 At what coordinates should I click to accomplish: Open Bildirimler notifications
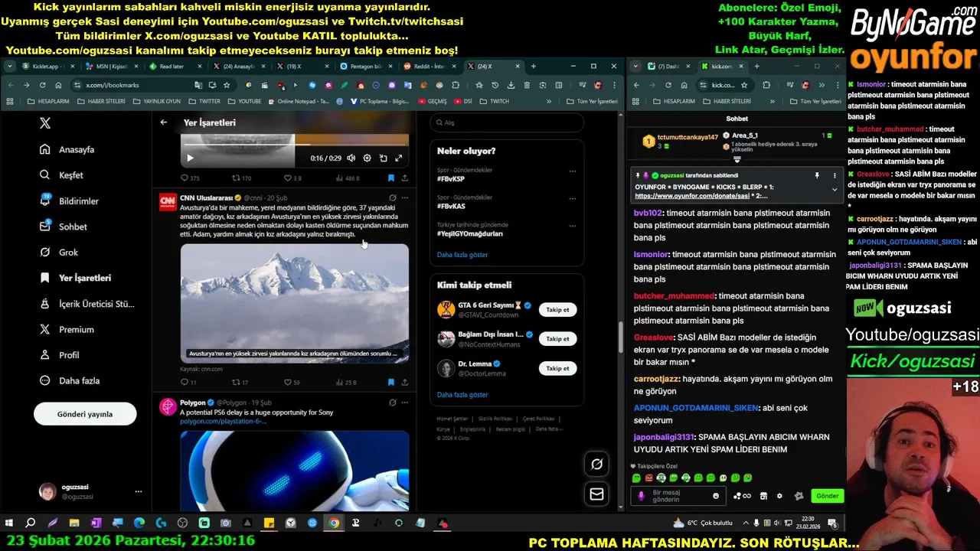70,201
